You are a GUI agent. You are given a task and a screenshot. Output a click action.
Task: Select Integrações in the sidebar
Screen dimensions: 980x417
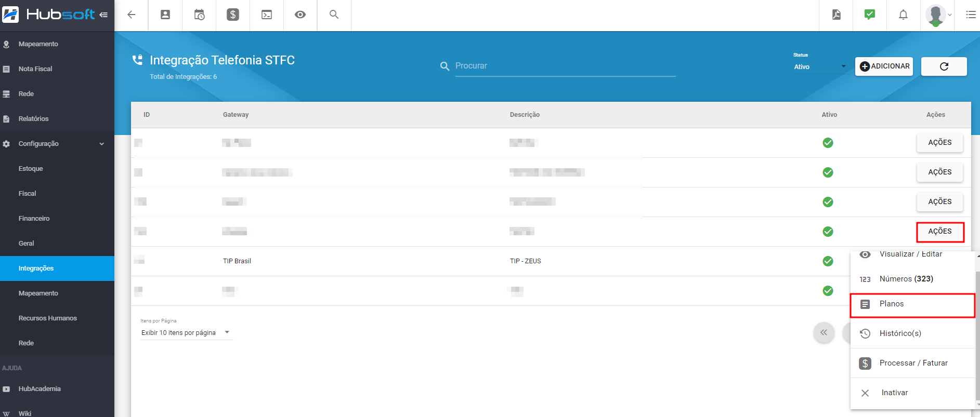point(57,268)
